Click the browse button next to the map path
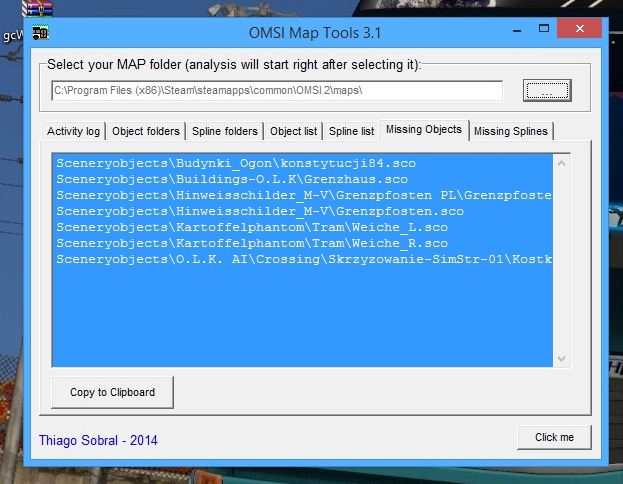This screenshot has height=484, width=623. point(546,91)
